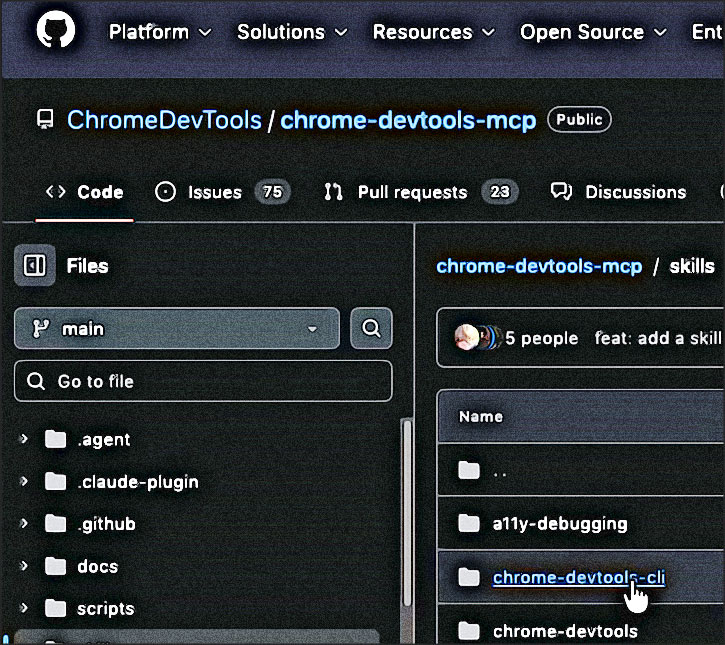
Task: Click the Issues circle-dot icon
Action: point(166,191)
